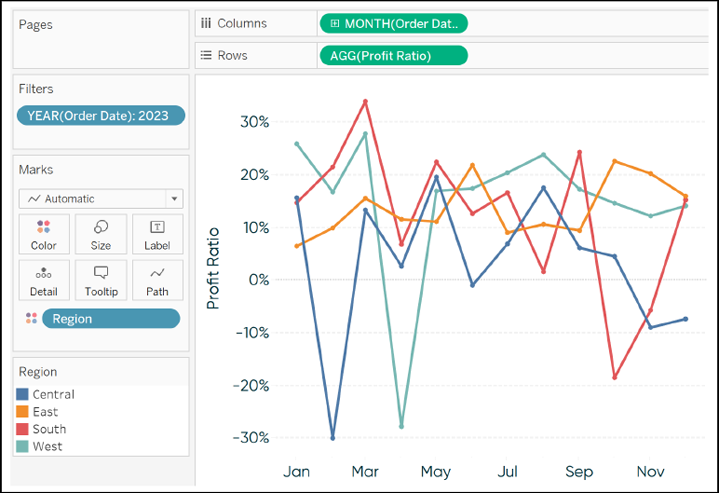Select West's August peak near 24%

coord(543,155)
